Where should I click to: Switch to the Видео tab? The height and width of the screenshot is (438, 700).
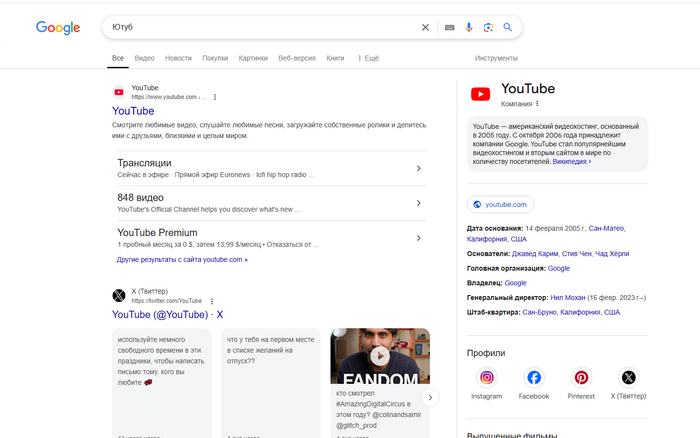click(x=144, y=58)
